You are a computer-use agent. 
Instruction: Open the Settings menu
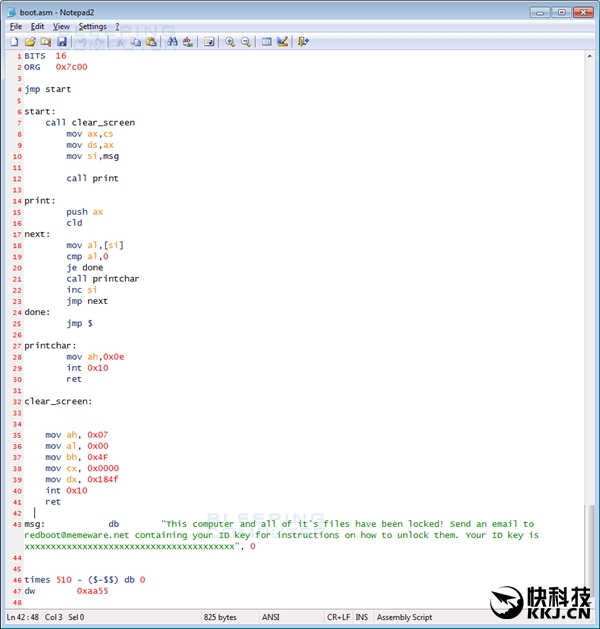point(92,26)
